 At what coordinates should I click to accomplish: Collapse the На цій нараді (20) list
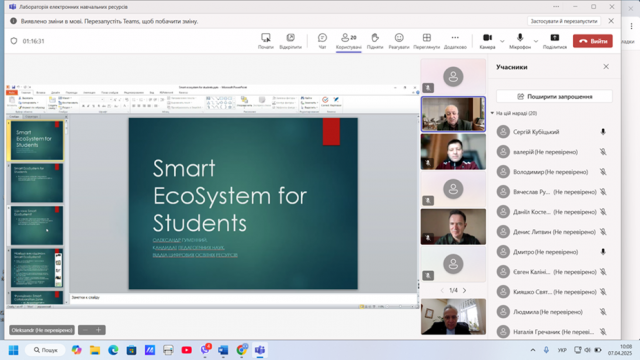(492, 113)
